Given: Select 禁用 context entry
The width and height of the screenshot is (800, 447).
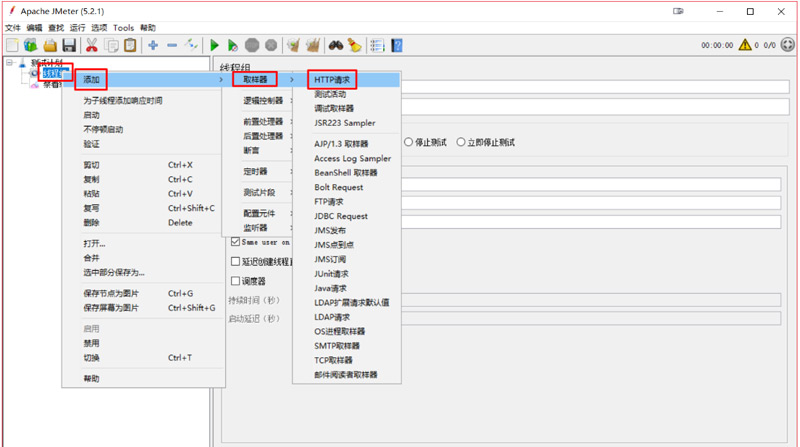Looking at the screenshot, I should click(91, 343).
